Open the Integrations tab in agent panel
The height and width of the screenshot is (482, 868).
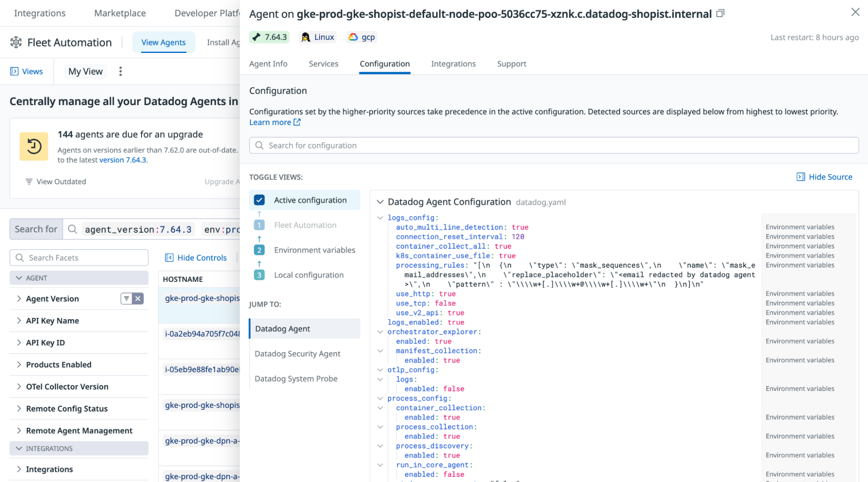point(453,64)
